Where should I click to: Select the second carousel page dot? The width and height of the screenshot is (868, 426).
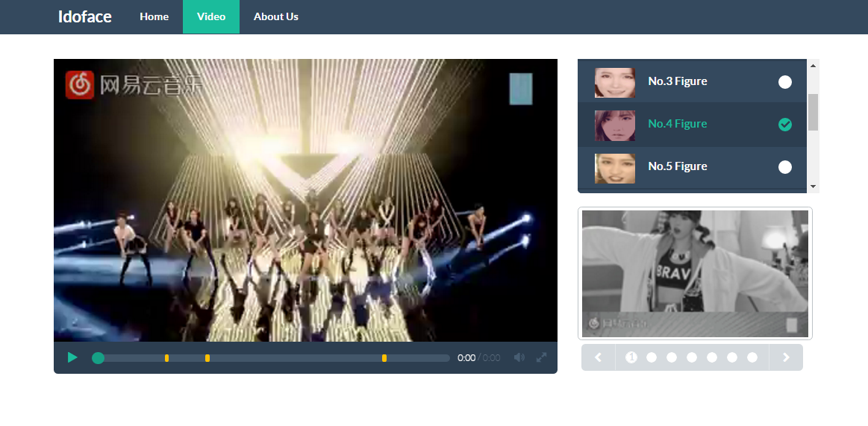click(652, 357)
